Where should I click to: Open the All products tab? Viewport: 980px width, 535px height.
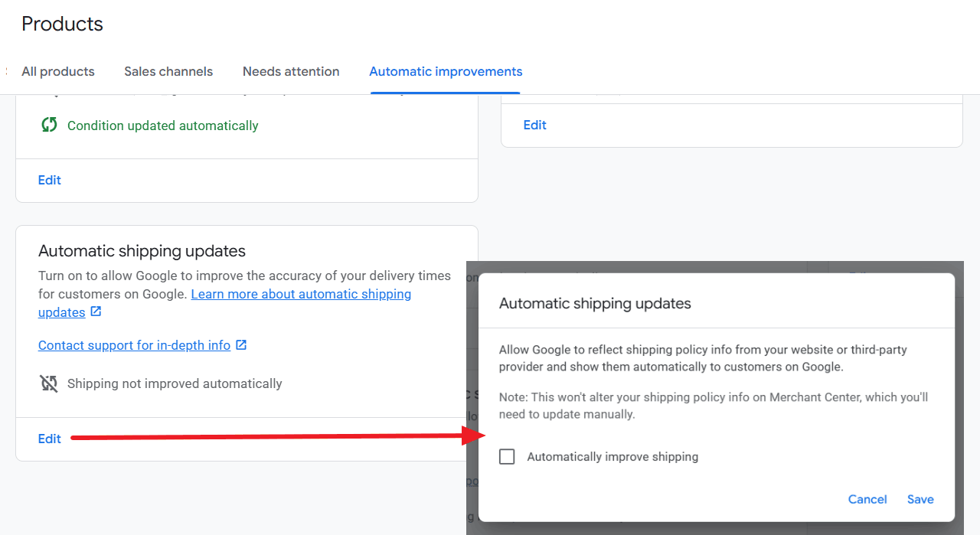click(x=58, y=71)
